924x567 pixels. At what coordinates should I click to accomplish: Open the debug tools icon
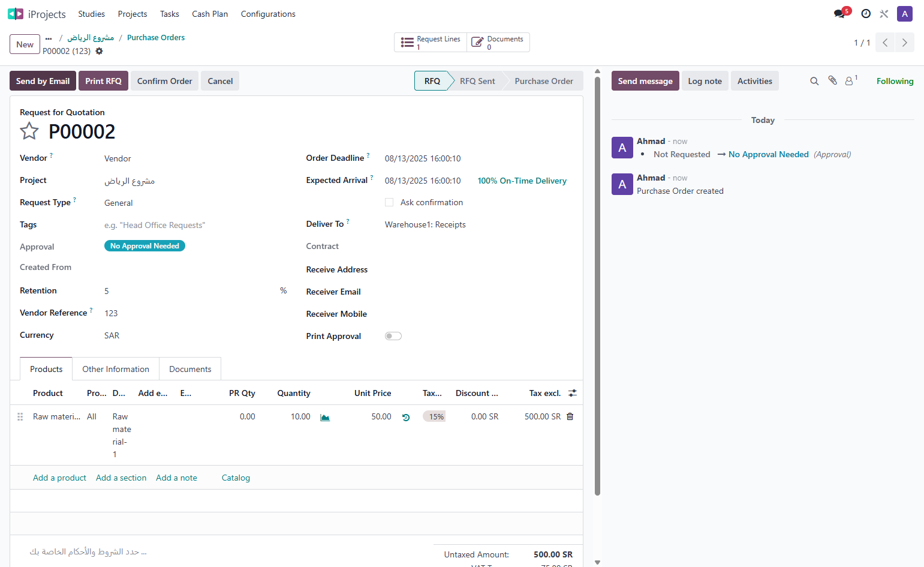click(884, 14)
